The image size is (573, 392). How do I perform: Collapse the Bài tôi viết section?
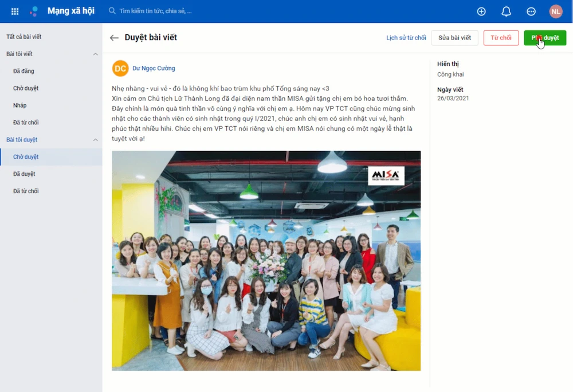pyautogui.click(x=95, y=54)
